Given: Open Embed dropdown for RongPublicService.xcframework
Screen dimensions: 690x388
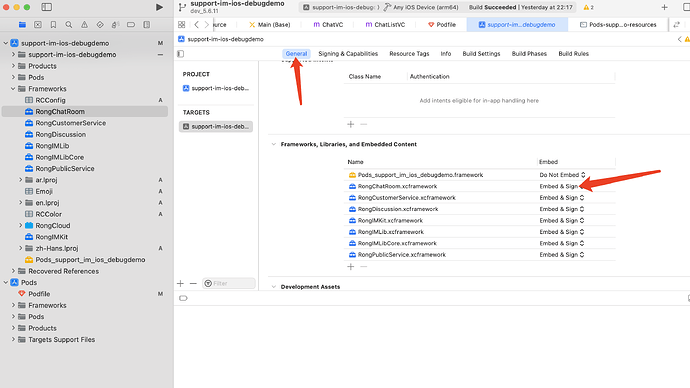Looking at the screenshot, I should pos(562,255).
